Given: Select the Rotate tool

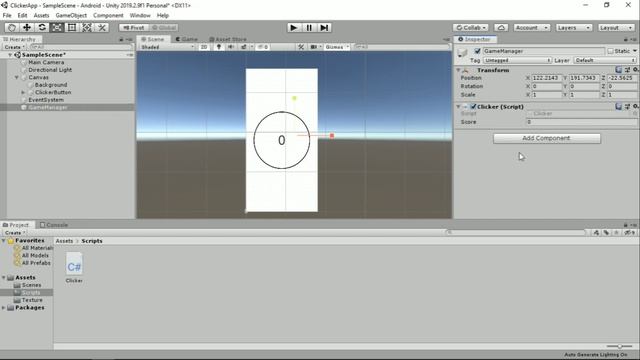Looking at the screenshot, I should (x=42, y=27).
